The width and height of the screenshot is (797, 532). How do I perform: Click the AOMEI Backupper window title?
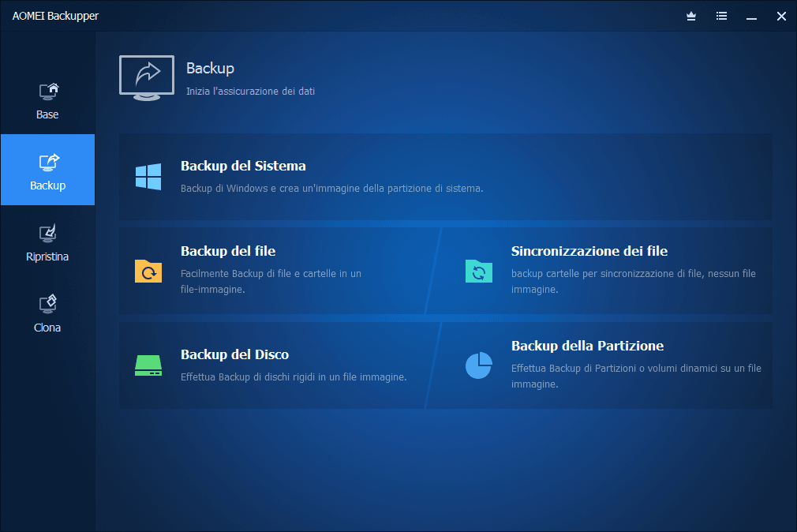[55, 16]
